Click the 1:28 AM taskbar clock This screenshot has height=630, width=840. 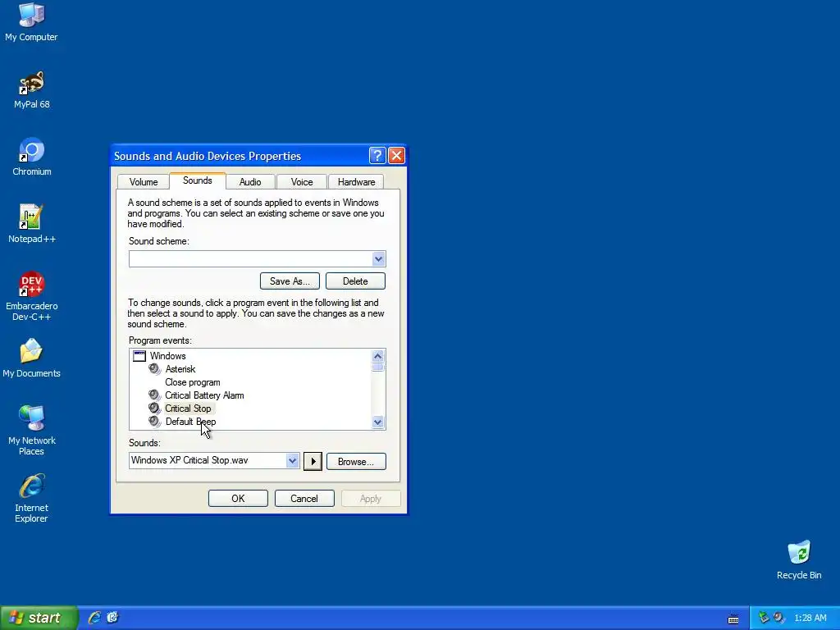coord(810,619)
